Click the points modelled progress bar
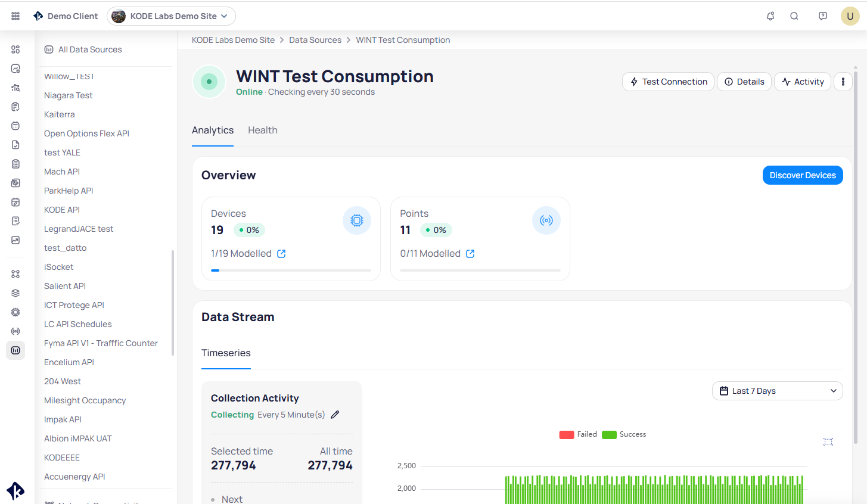867x504 pixels. (480, 270)
